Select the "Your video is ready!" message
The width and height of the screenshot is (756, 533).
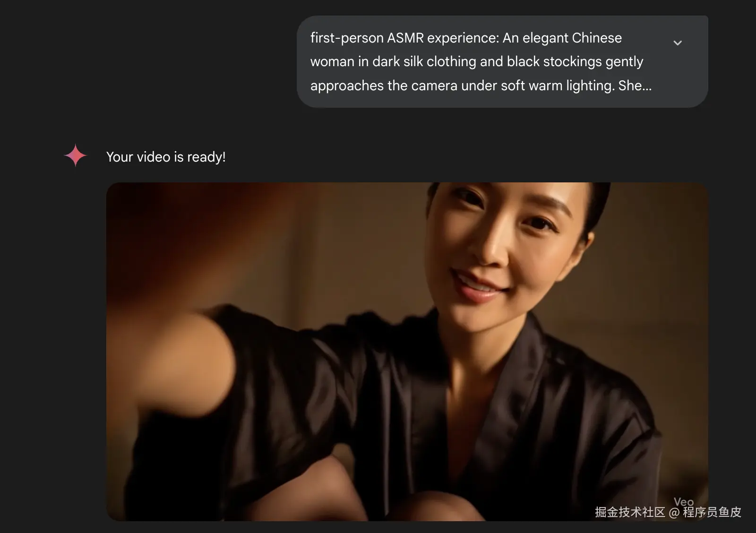pos(166,157)
